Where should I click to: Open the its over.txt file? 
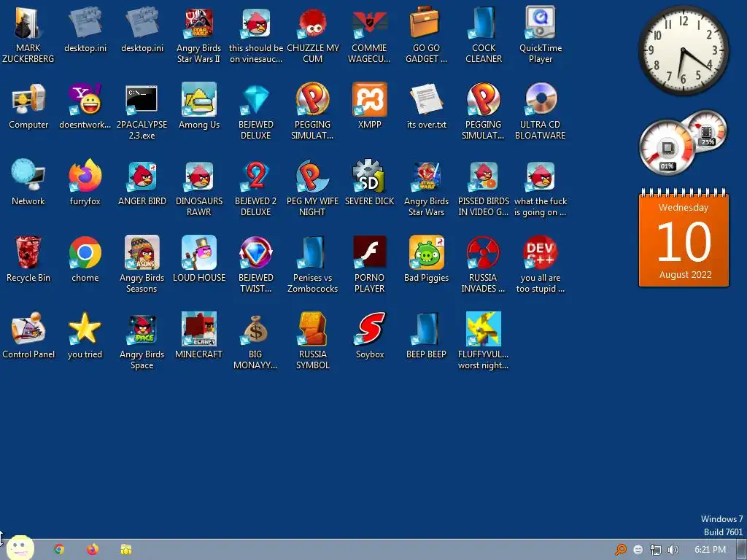(x=426, y=106)
